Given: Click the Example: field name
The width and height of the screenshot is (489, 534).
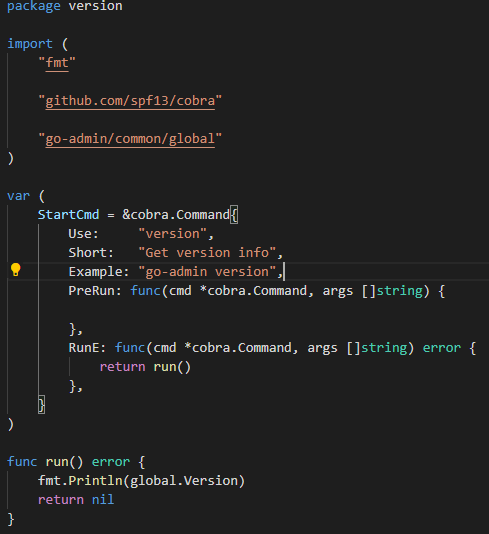Looking at the screenshot, I should [99, 272].
